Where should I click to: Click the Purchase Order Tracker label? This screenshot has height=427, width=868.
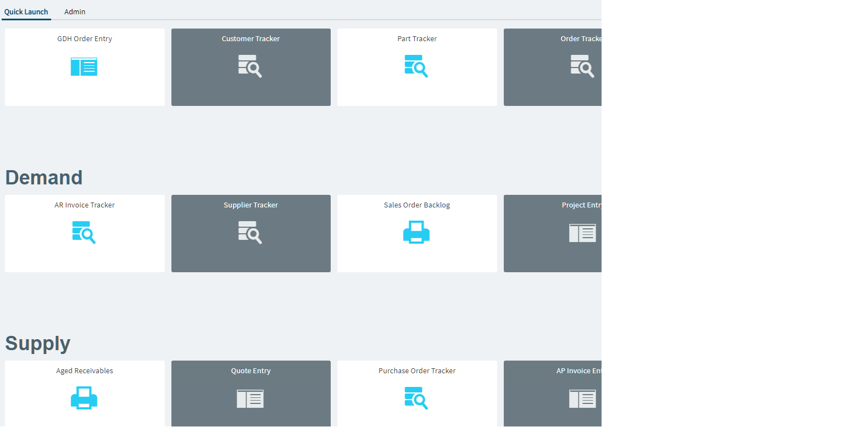coord(417,371)
